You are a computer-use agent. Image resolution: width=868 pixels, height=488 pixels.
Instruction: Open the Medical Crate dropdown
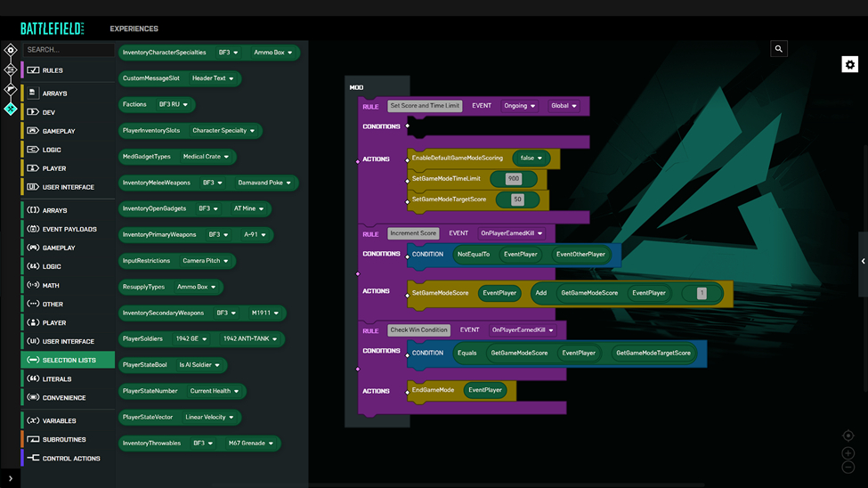[x=206, y=157]
